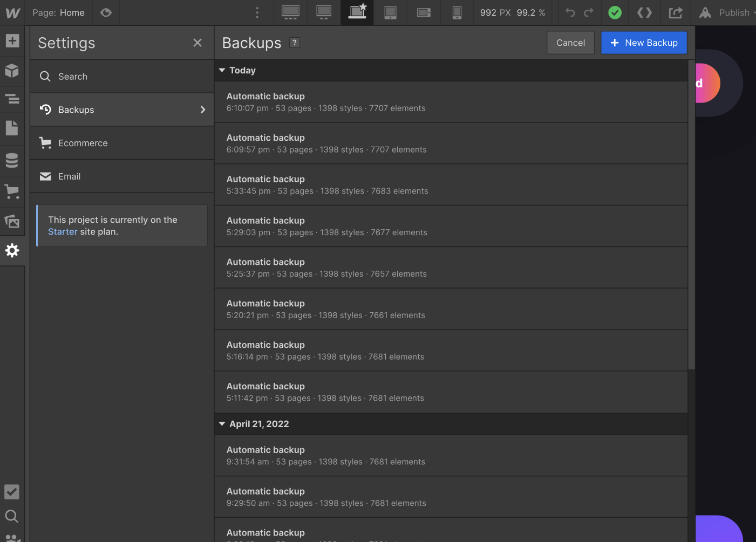Screen dimensions: 756x542
Task: Open the Add Elements panel
Action: pyautogui.click(x=12, y=40)
